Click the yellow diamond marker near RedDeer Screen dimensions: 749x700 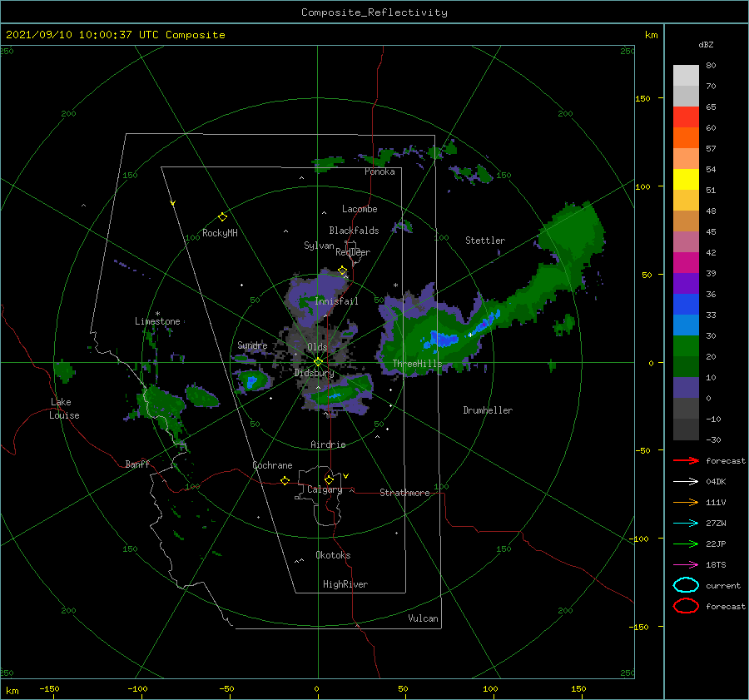coord(343,271)
